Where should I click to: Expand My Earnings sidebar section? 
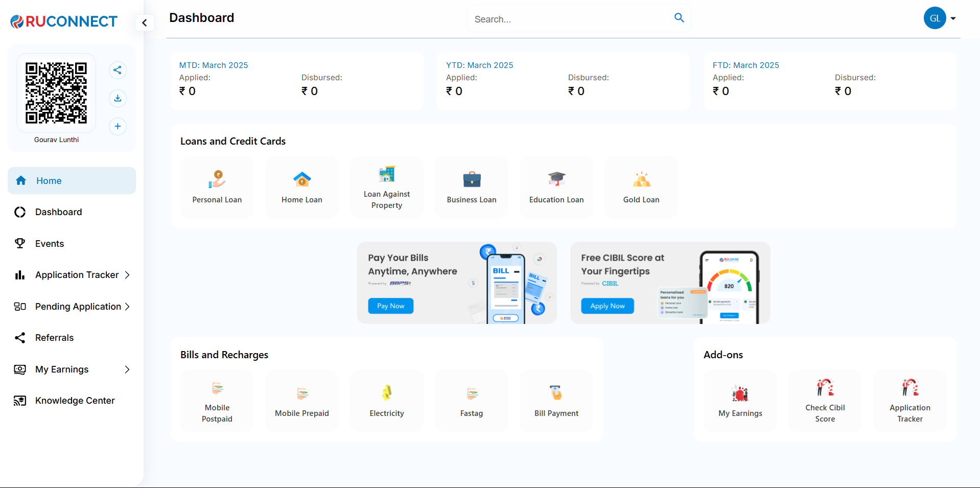point(127,369)
